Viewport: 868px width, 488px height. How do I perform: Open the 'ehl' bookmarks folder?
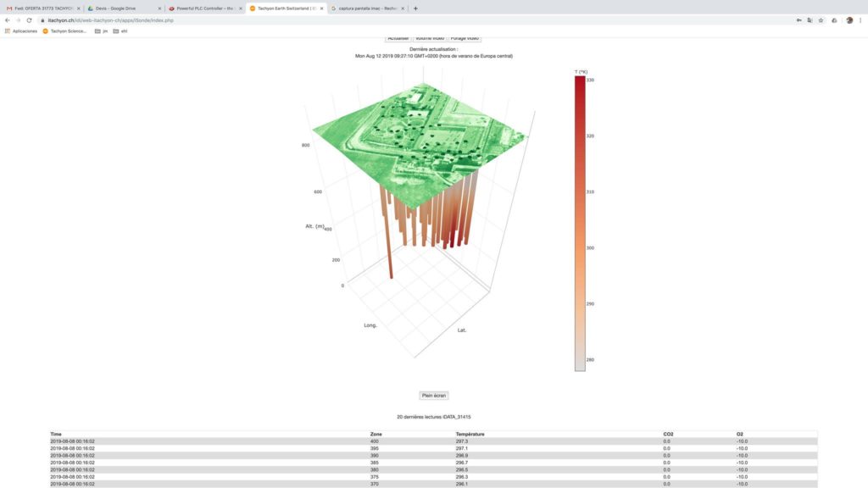(x=120, y=31)
